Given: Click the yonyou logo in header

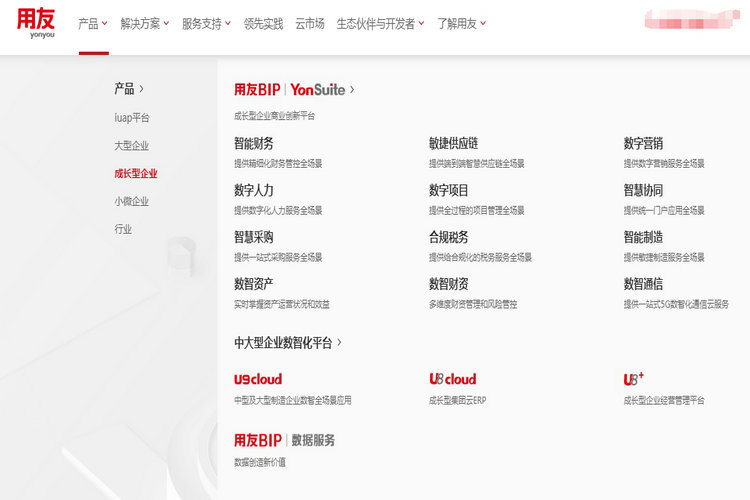Looking at the screenshot, I should 36,22.
